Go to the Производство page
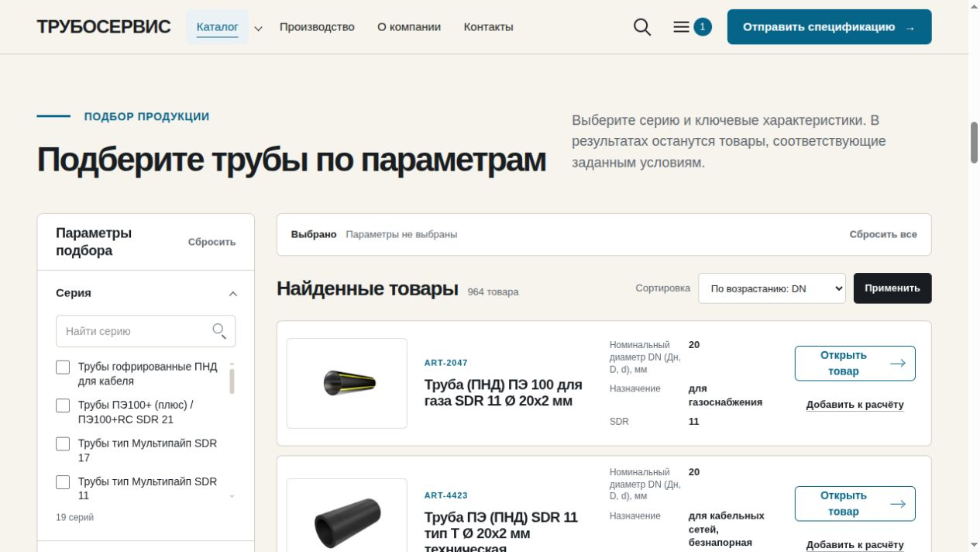The width and height of the screenshot is (980, 552). pyautogui.click(x=317, y=27)
